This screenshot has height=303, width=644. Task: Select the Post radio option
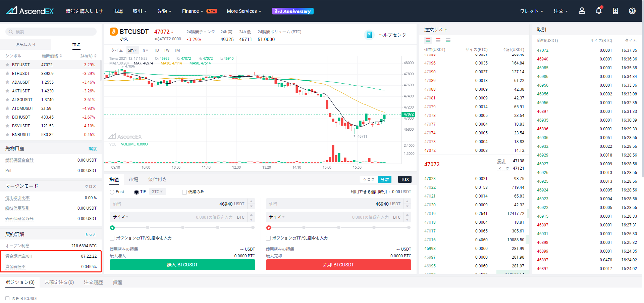(112, 192)
